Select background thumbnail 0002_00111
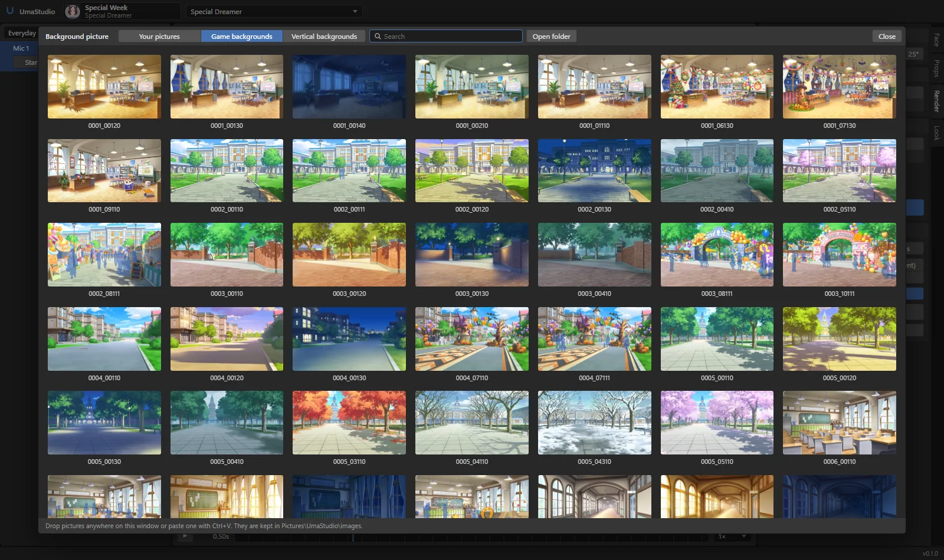Image resolution: width=944 pixels, height=560 pixels. pyautogui.click(x=349, y=171)
